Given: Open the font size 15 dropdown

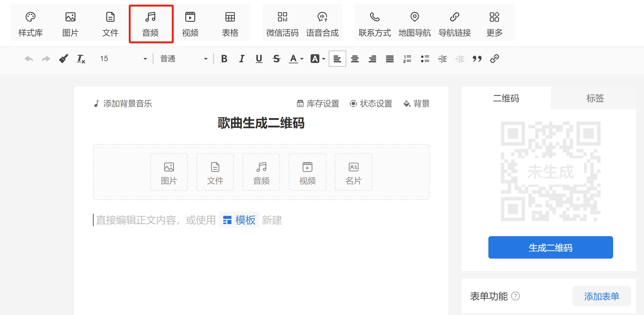Looking at the screenshot, I should [123, 59].
